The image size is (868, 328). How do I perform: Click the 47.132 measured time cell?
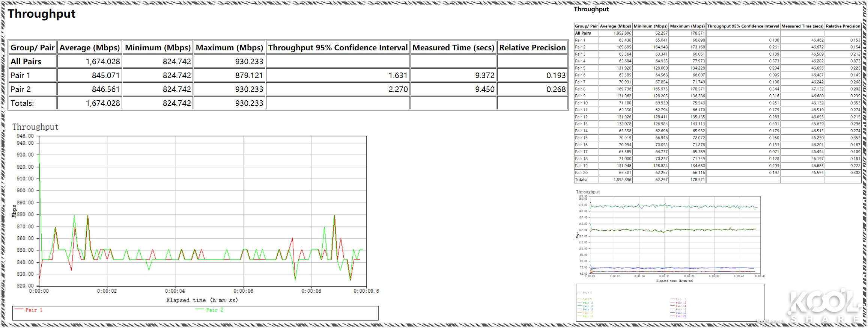(817, 89)
